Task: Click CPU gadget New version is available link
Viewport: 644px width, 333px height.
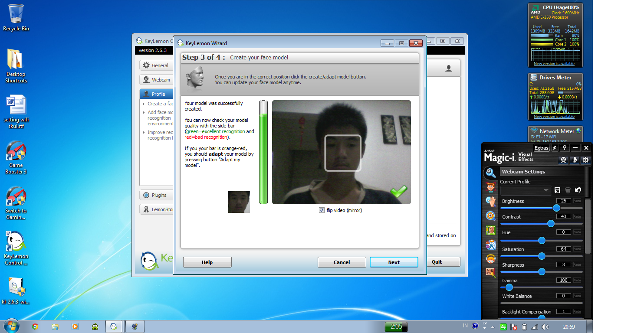Action: (554, 64)
